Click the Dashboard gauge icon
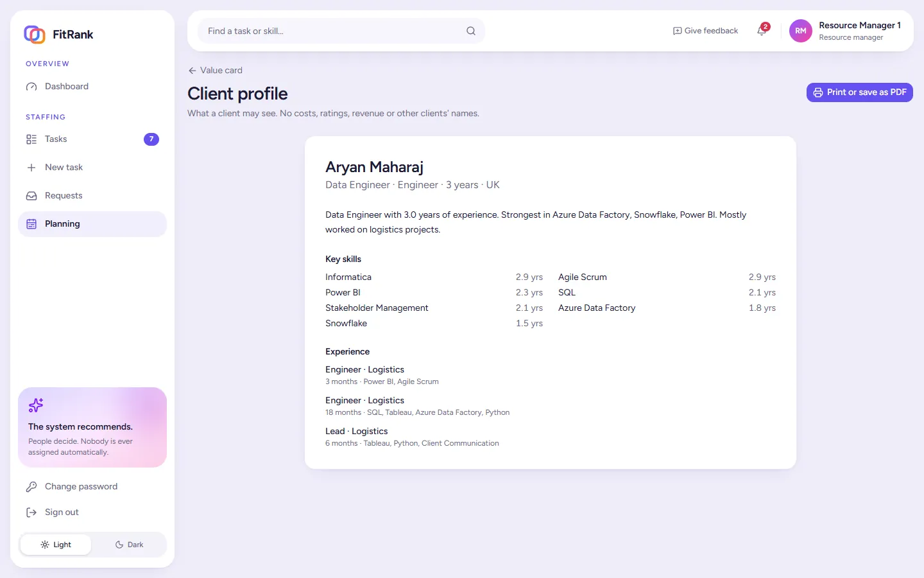 click(31, 87)
